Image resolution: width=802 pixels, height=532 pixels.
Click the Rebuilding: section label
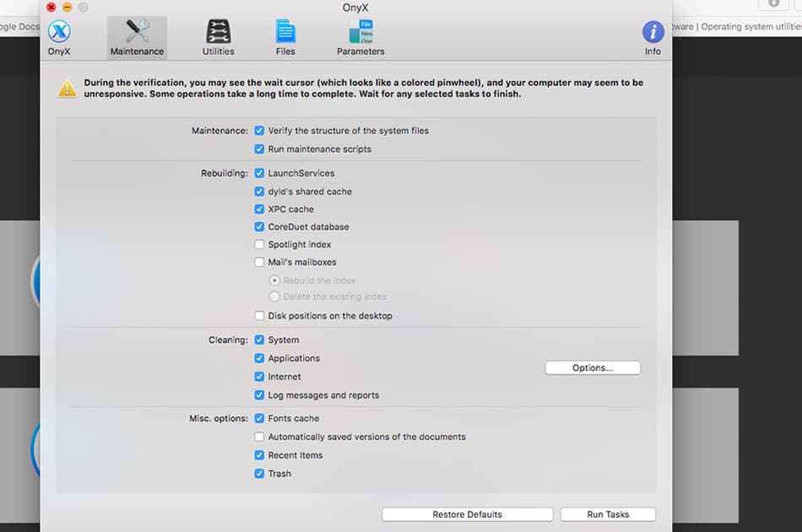pos(225,173)
